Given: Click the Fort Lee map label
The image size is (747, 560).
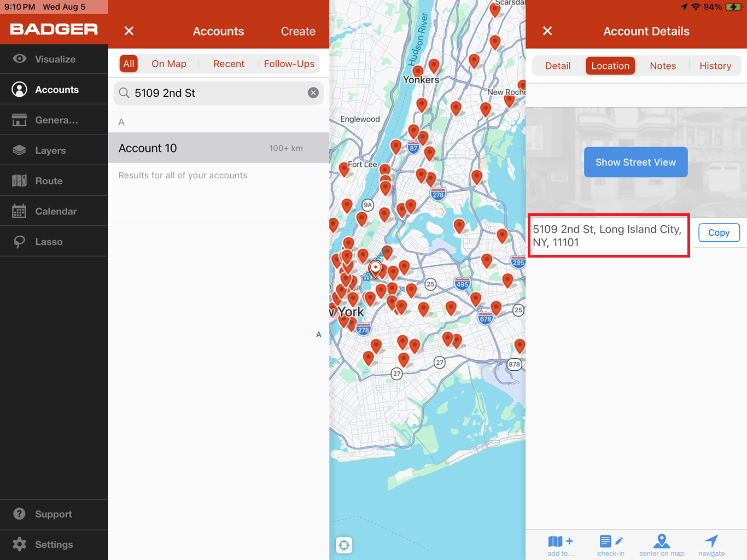Looking at the screenshot, I should tap(363, 164).
